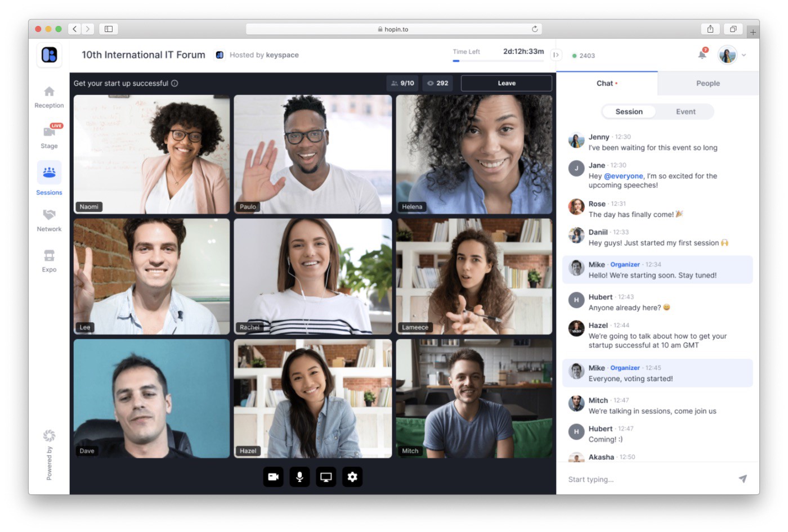Toggle the microphone mute button
This screenshot has width=788, height=532.
(x=299, y=477)
